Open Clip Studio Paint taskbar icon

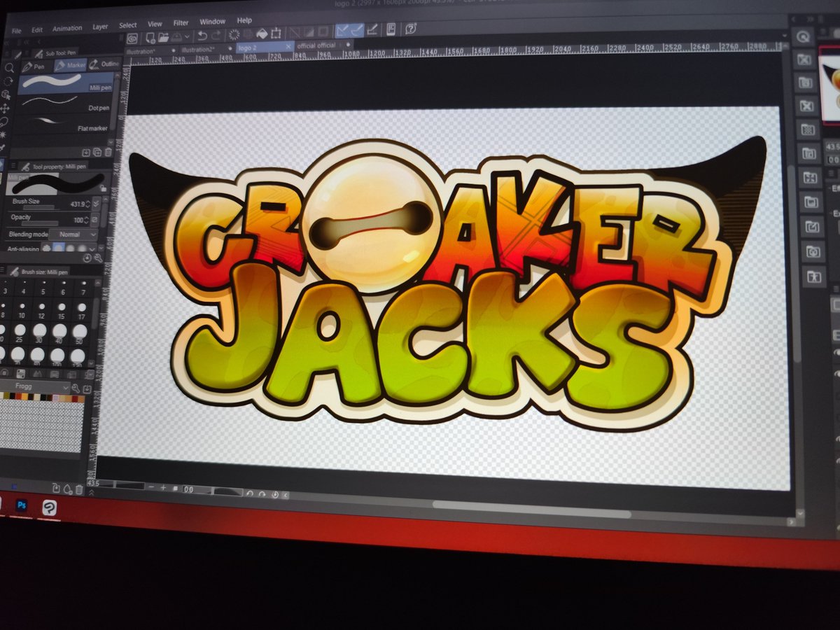tap(50, 507)
